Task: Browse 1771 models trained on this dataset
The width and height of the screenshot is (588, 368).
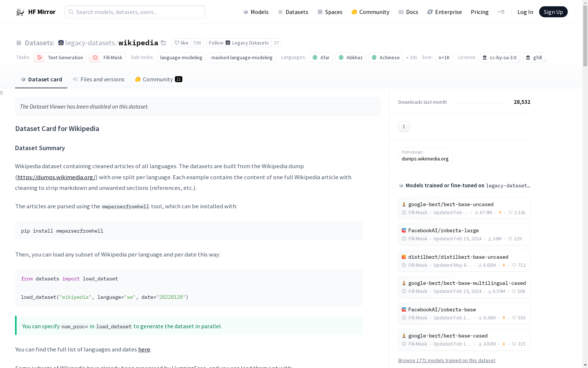Action: tap(447, 360)
